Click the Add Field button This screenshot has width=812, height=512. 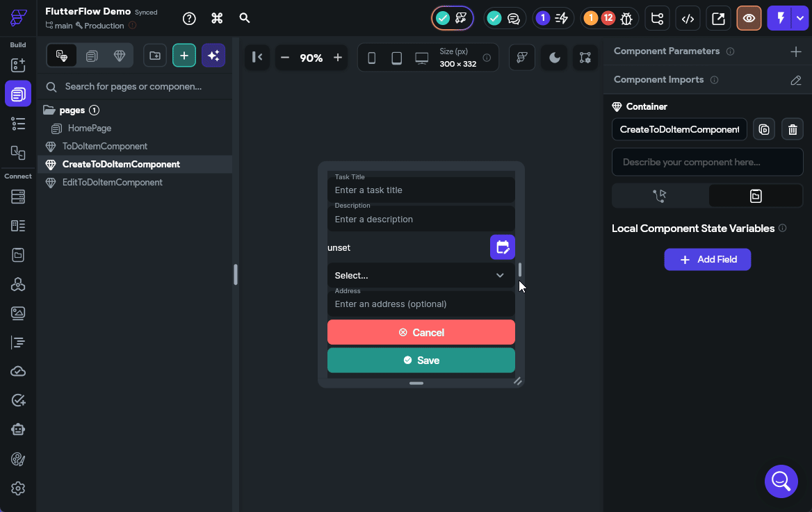(708, 259)
